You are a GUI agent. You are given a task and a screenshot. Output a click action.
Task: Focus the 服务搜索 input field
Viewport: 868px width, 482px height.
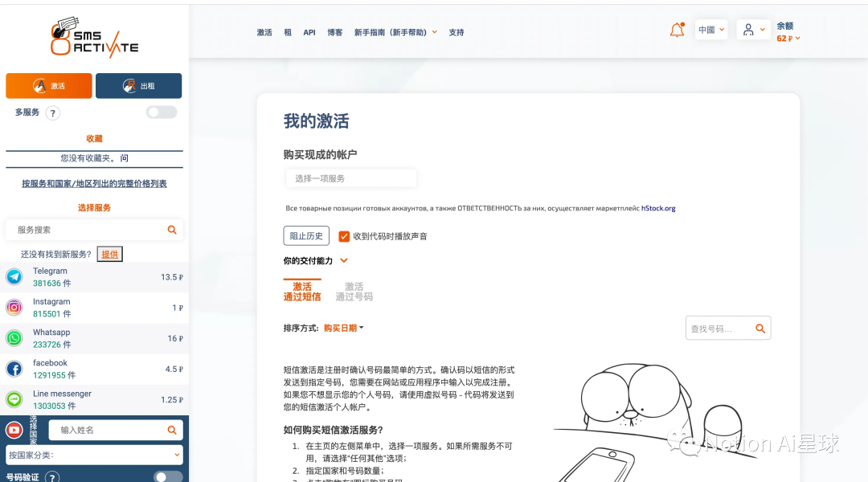[94, 230]
